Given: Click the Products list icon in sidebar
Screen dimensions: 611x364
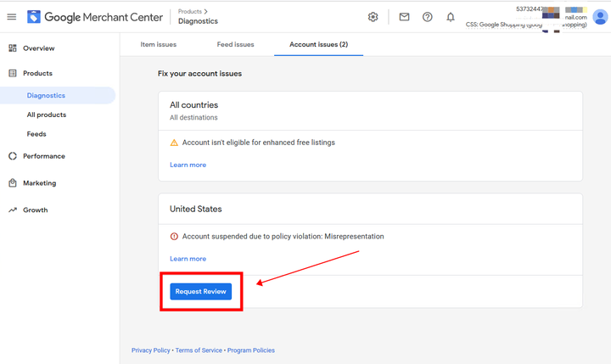Looking at the screenshot, I should (x=13, y=73).
